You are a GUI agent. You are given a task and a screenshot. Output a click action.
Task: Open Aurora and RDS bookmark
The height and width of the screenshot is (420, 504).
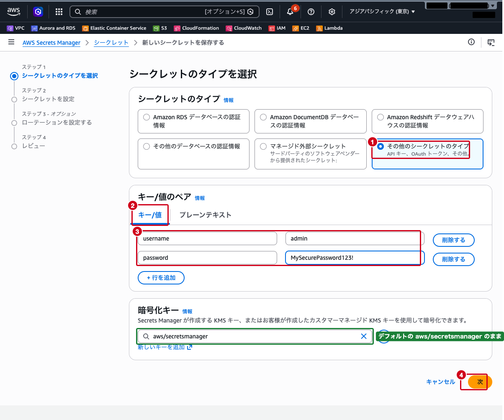tap(53, 28)
